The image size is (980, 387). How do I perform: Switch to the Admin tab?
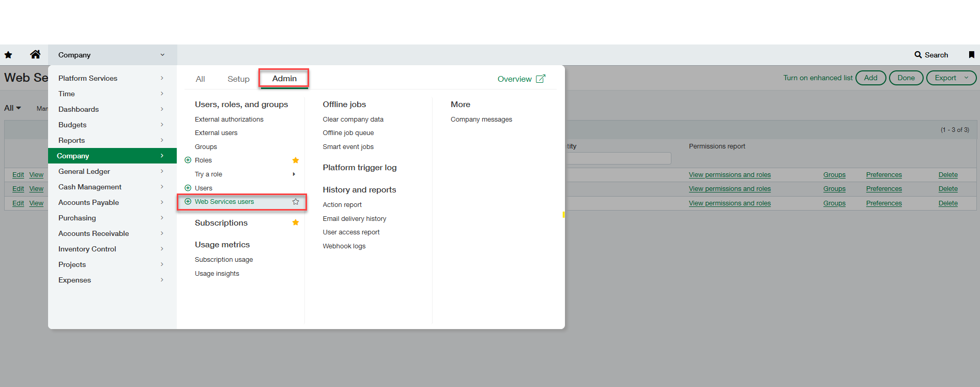[284, 79]
